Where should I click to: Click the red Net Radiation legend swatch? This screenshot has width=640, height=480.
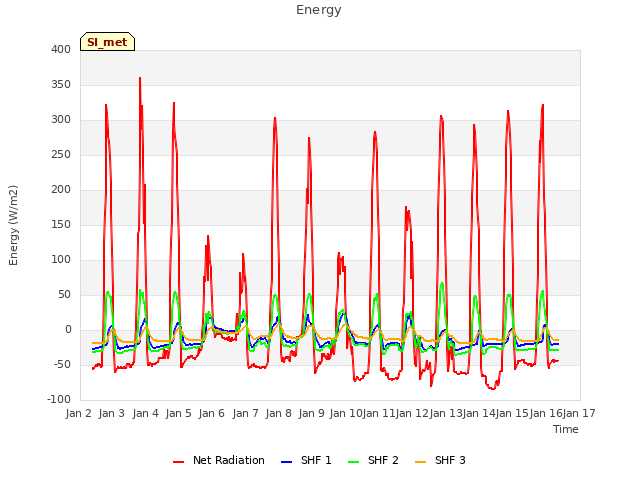coord(178,462)
